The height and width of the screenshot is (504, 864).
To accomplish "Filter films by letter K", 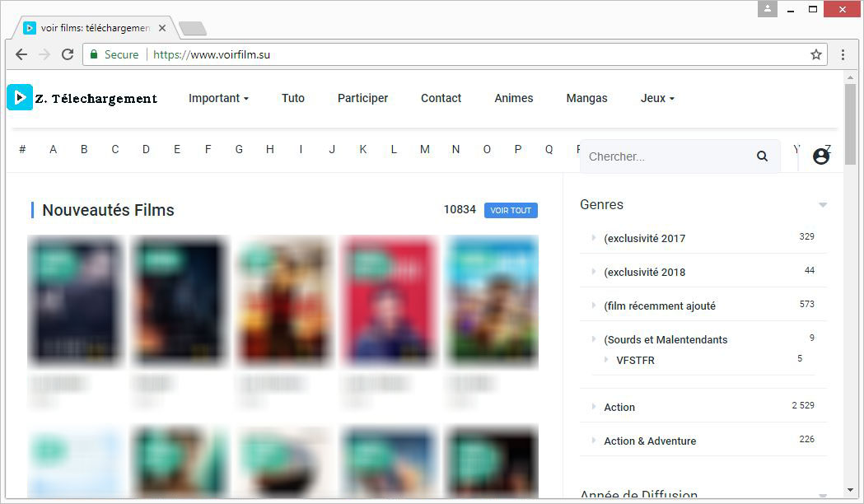I will click(x=362, y=149).
